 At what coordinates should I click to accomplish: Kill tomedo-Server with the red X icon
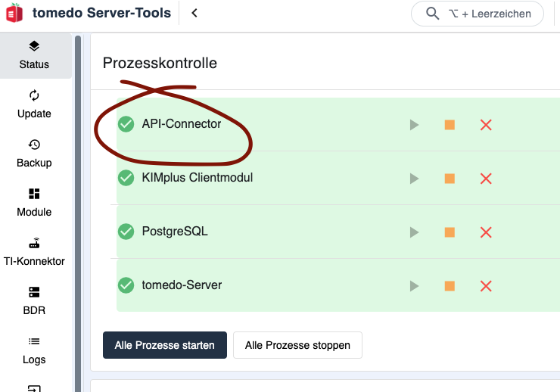pos(486,286)
